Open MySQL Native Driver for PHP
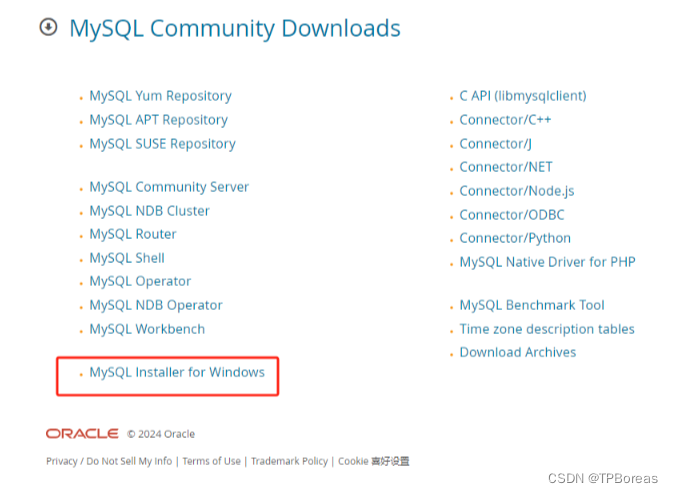 coord(547,262)
